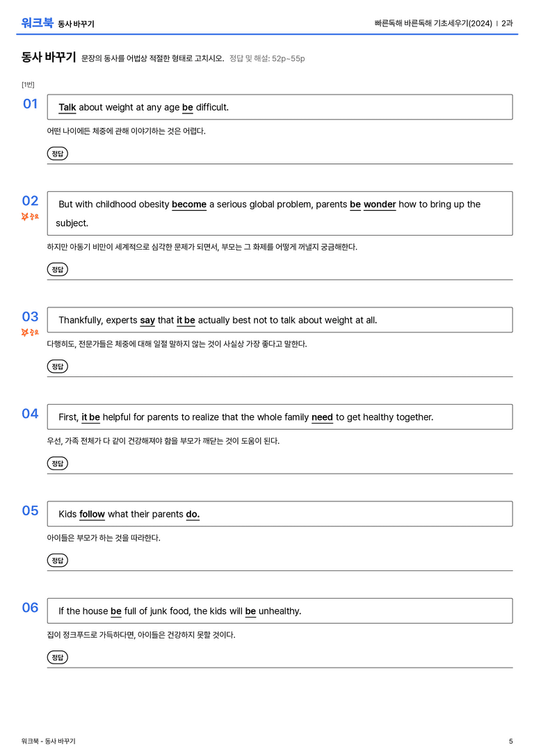Click the 정답 badge under question 04
Screen dimensions: 534x756
coord(57,463)
